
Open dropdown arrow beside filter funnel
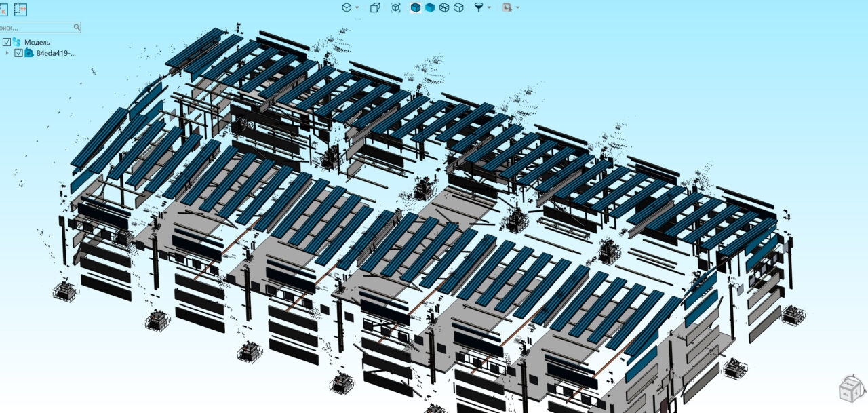tap(488, 7)
